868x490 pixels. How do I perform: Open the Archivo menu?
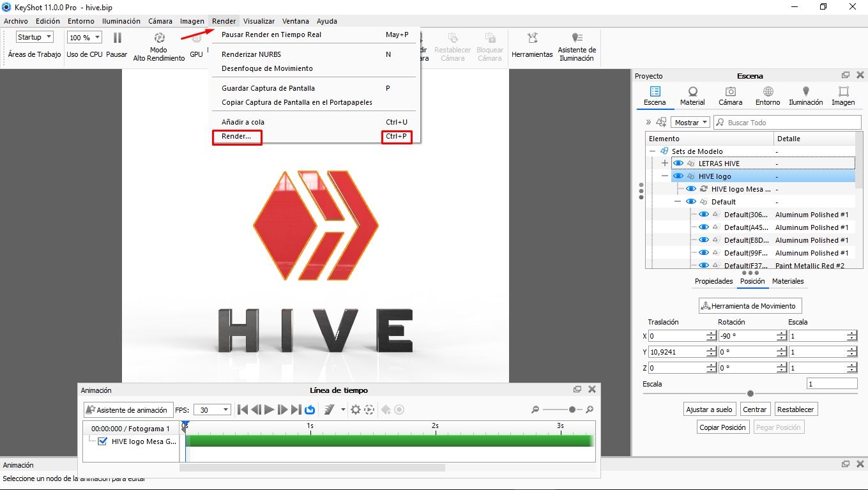16,21
